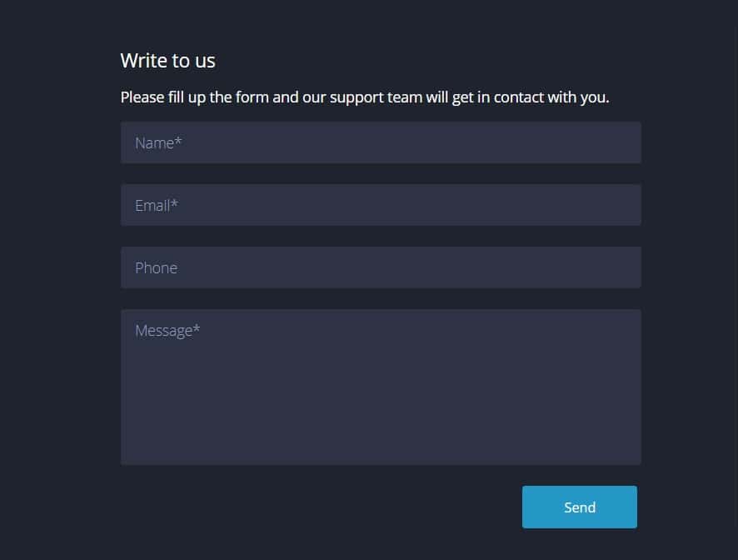Click inside the Message text area
The image size is (738, 560).
pos(381,387)
